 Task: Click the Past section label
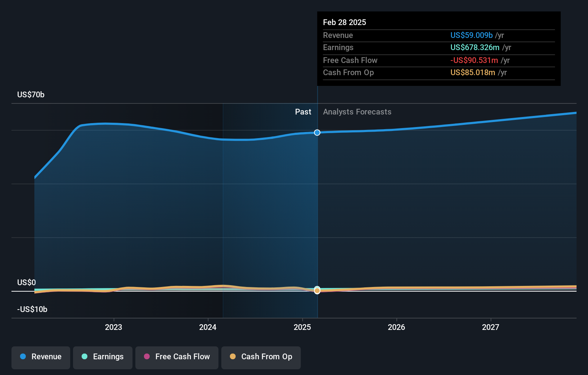(303, 112)
